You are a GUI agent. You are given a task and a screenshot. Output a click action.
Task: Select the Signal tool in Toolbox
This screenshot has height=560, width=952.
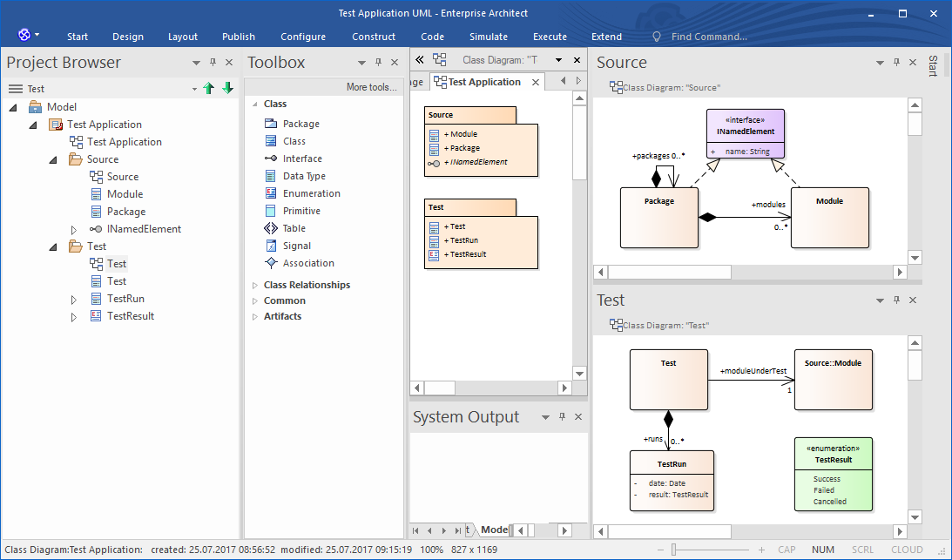[x=296, y=246]
